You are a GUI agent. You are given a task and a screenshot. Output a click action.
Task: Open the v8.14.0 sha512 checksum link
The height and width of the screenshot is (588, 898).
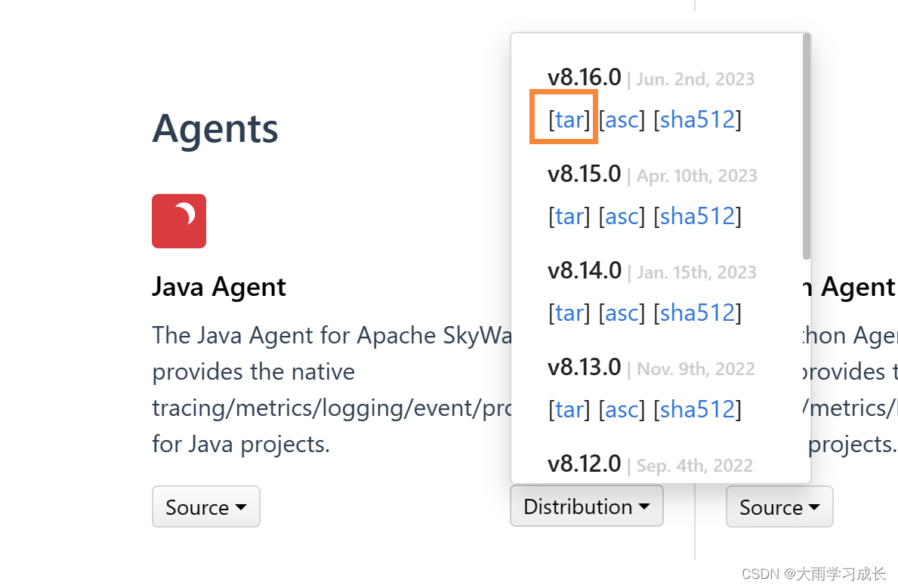[x=698, y=313]
